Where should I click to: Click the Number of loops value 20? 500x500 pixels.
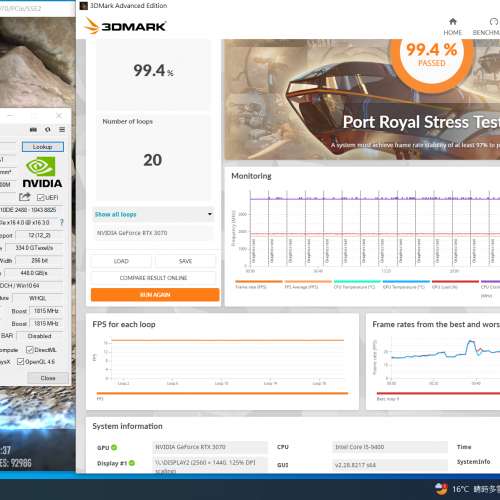coord(153,160)
